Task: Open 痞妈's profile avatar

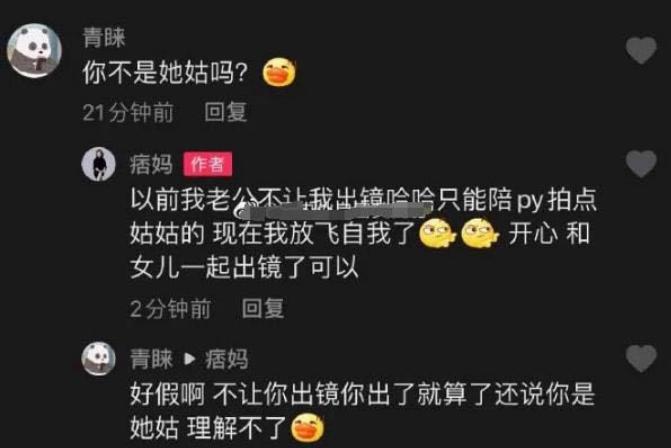Action: point(98,164)
